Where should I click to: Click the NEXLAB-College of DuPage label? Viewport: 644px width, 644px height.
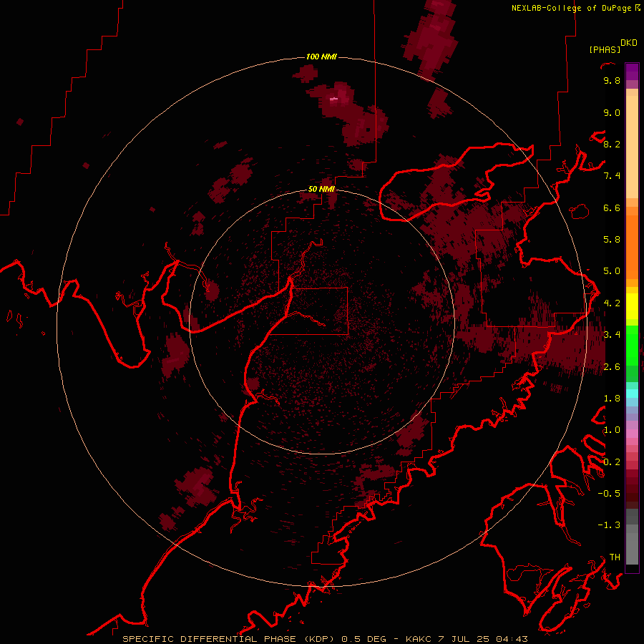click(573, 8)
